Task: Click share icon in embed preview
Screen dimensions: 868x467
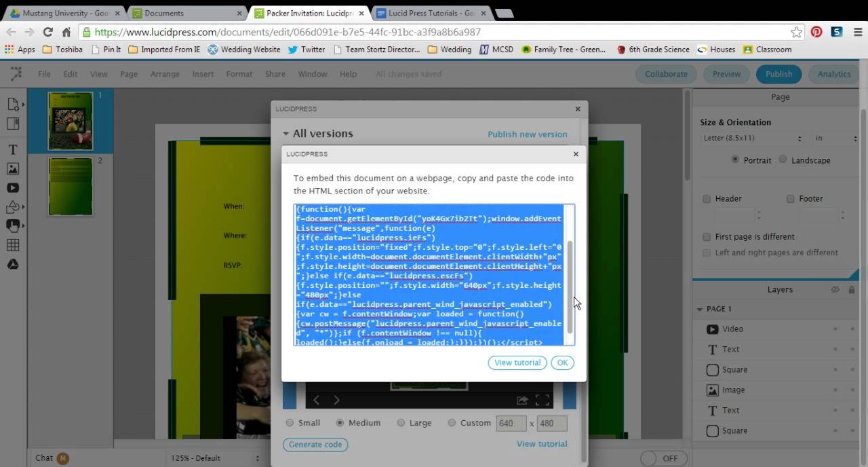Action: click(522, 400)
